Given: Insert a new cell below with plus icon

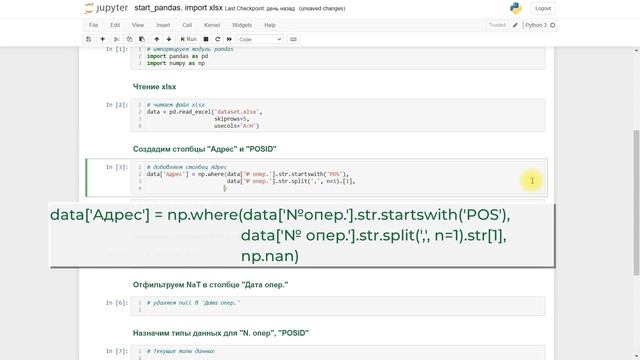Looking at the screenshot, I should pos(102,39).
